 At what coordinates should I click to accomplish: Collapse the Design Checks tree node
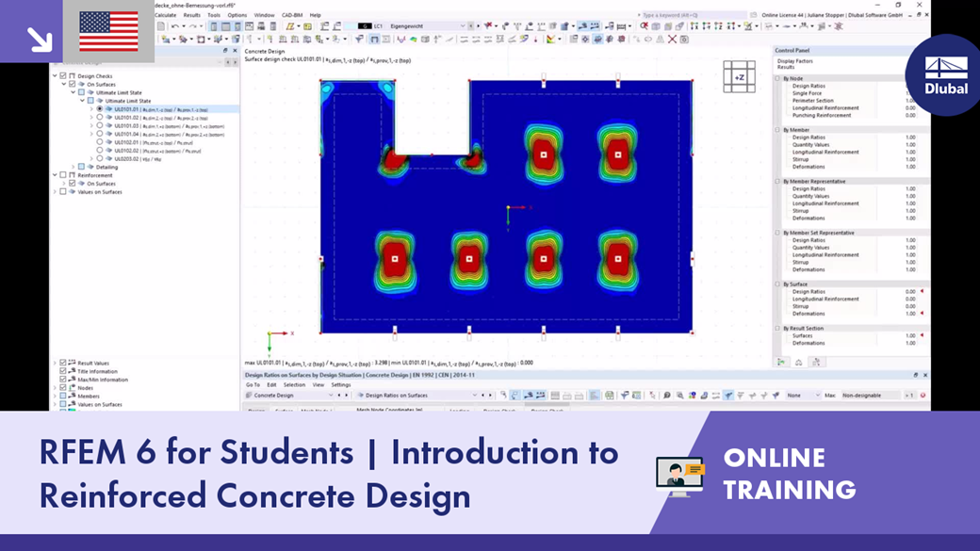tap(55, 75)
